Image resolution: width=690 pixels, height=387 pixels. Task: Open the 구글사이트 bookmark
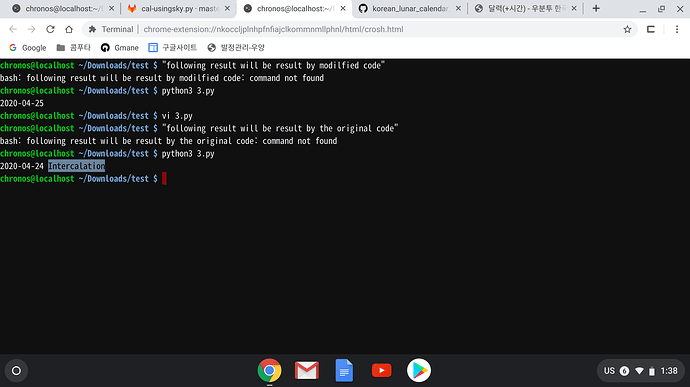click(172, 48)
